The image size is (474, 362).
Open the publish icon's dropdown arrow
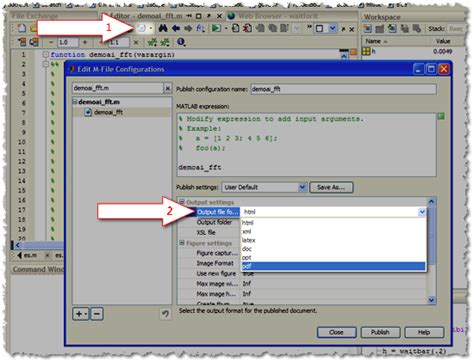tap(151, 29)
